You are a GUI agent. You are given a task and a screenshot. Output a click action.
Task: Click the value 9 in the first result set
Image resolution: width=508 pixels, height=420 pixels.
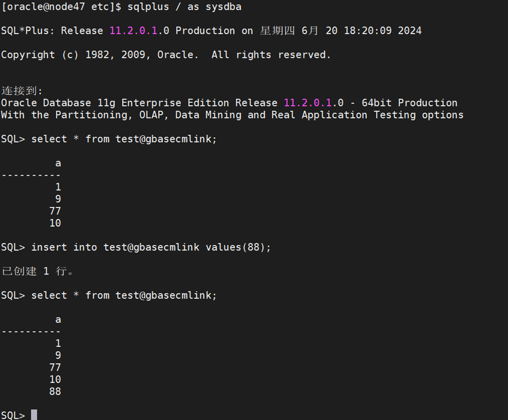point(58,199)
